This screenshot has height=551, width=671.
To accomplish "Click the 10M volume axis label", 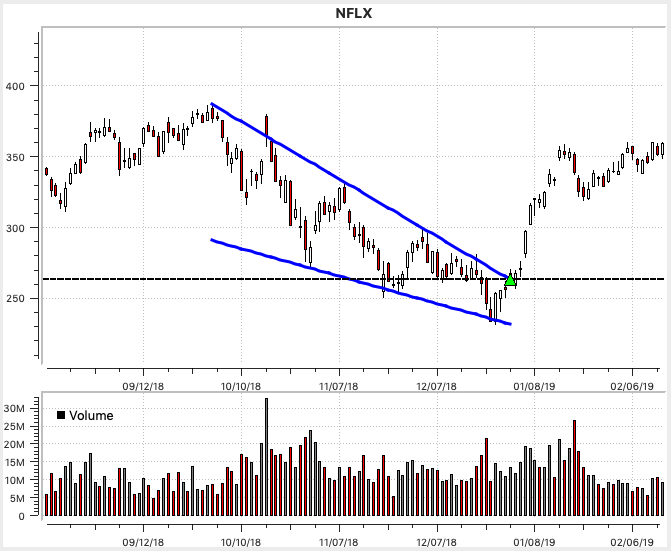I will point(14,480).
